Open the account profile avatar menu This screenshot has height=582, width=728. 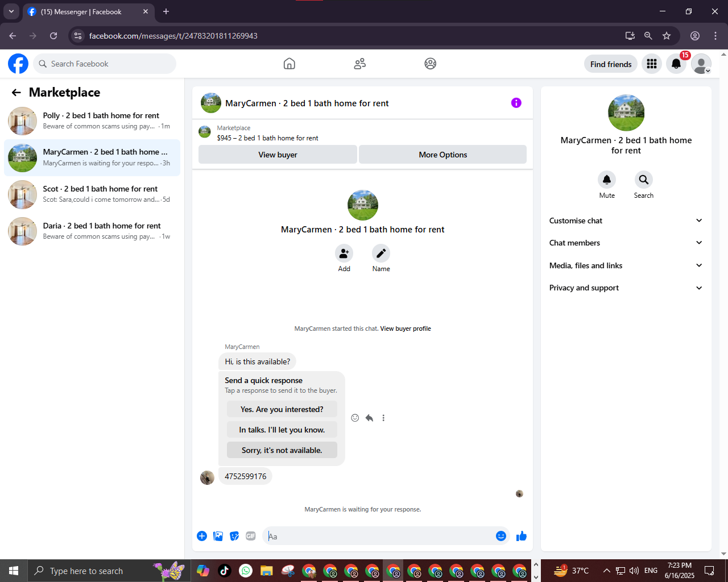click(x=701, y=64)
